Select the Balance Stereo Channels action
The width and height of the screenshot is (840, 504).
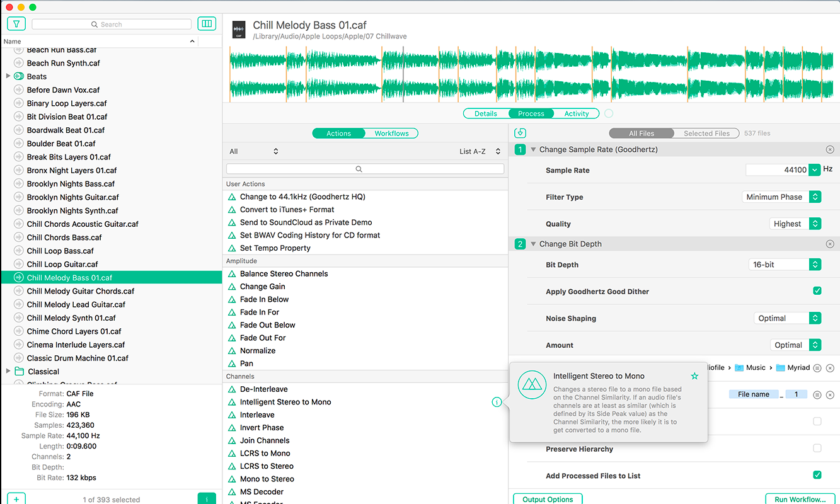pos(284,273)
